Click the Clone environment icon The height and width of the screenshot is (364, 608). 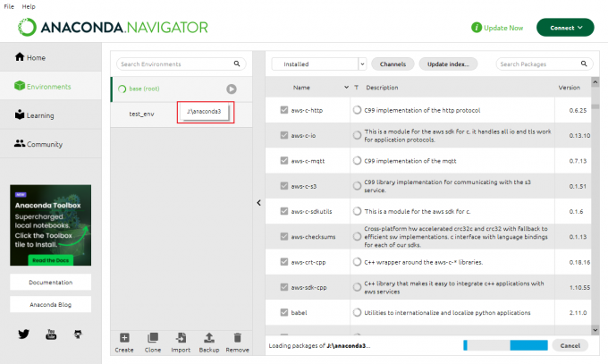pyautogui.click(x=153, y=337)
